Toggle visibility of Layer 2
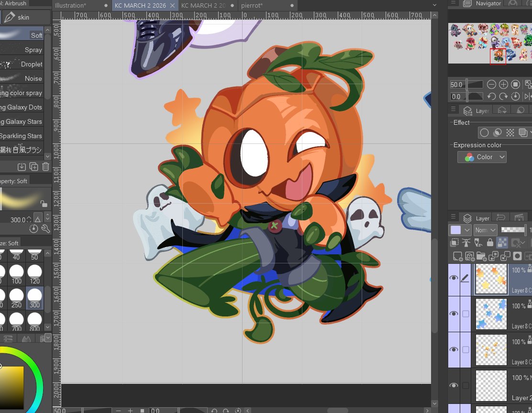Image resolution: width=532 pixels, height=413 pixels. pyautogui.click(x=454, y=385)
